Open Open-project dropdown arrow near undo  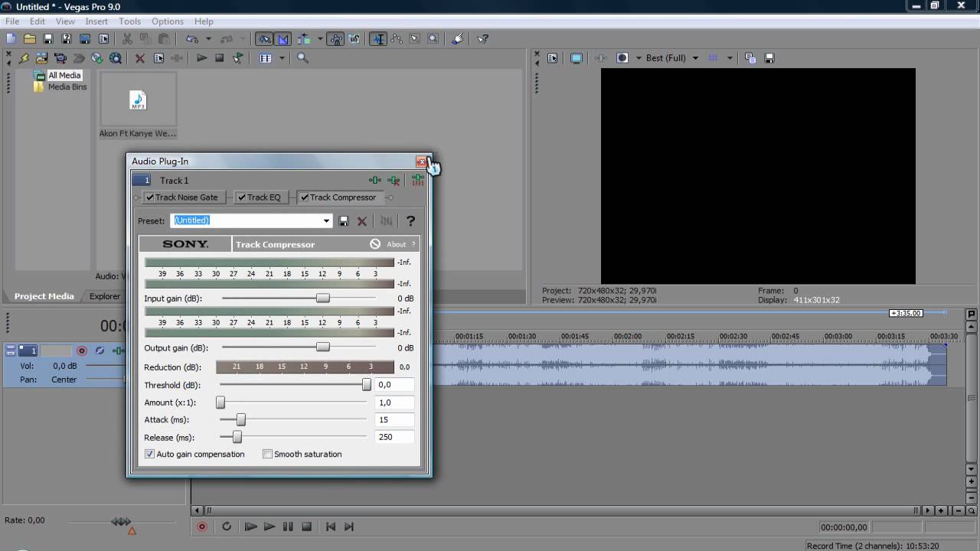pos(207,38)
